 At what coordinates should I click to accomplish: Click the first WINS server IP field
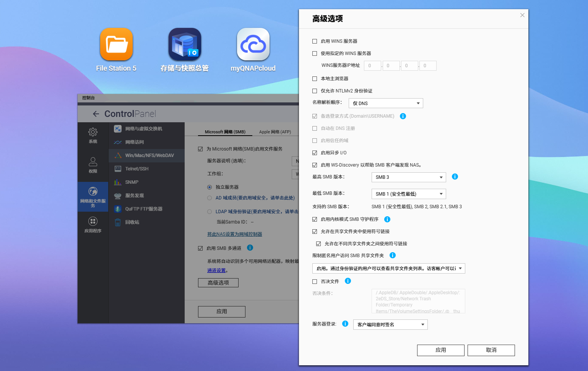click(x=372, y=66)
